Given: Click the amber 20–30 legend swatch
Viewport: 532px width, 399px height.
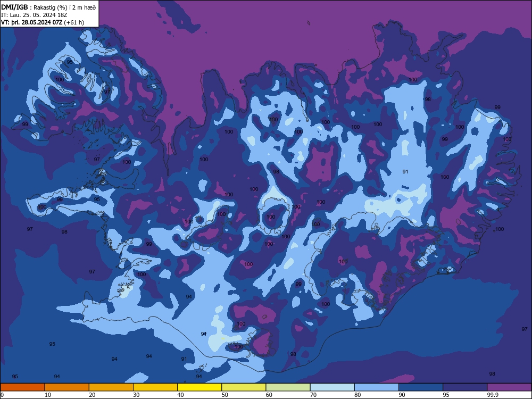Looking at the screenshot, I should coord(111,387).
